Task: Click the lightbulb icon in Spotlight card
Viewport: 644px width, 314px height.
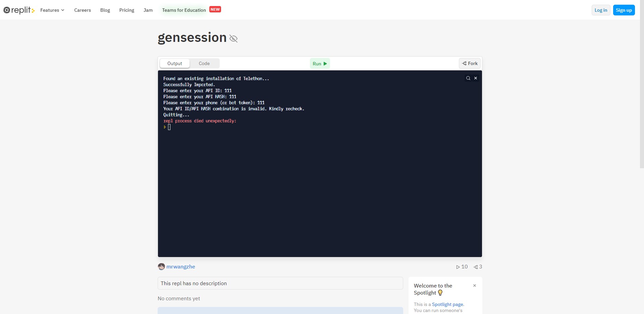Action: coord(440,293)
